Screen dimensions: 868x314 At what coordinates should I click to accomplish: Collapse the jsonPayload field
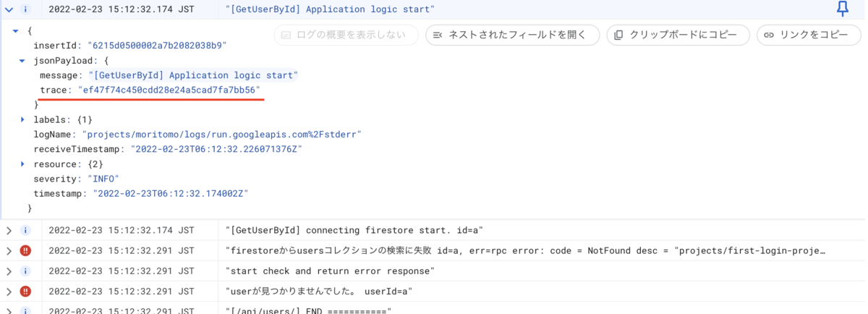tap(22, 61)
